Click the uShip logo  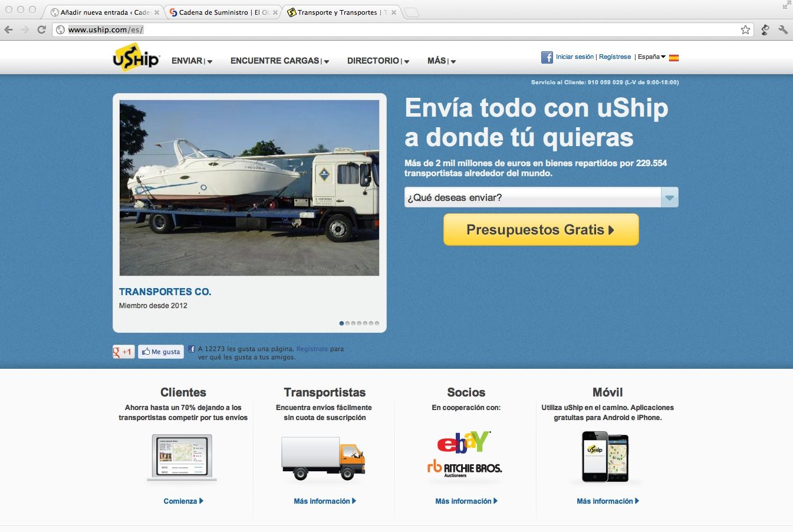click(x=135, y=59)
